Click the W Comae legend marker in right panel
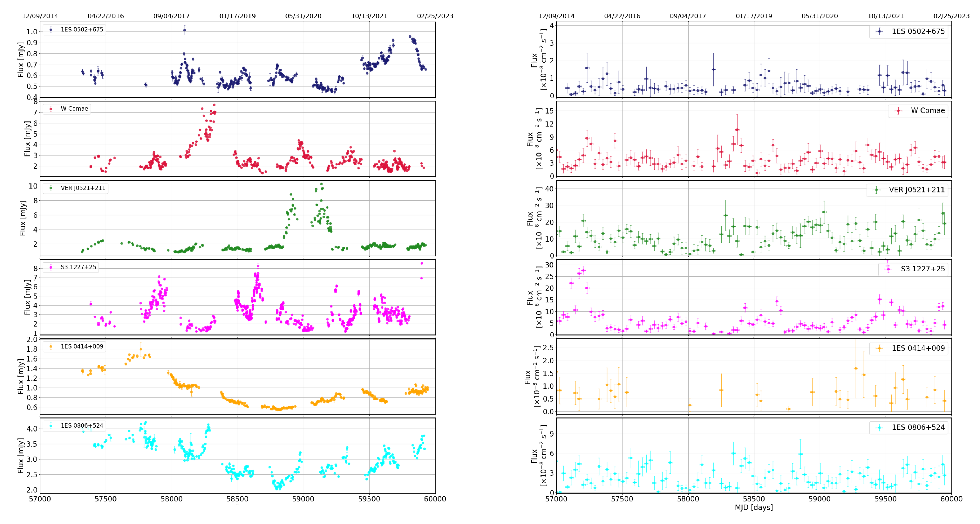 898,111
